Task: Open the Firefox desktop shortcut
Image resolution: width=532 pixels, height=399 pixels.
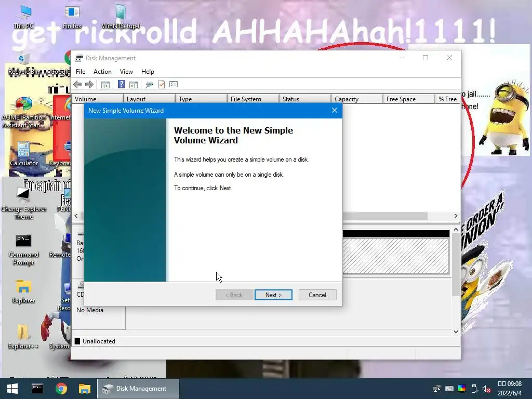Action: [x=72, y=17]
